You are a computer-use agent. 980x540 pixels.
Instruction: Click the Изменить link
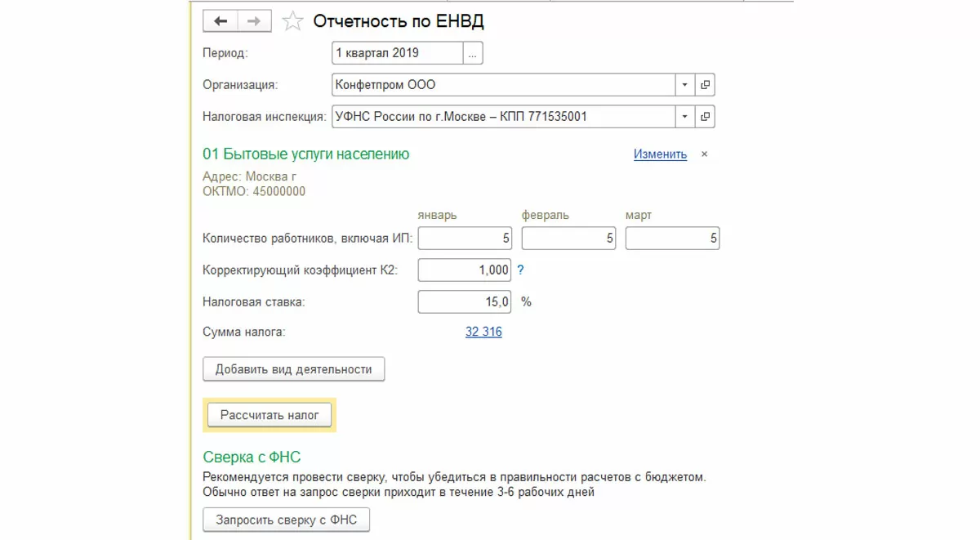tap(660, 154)
